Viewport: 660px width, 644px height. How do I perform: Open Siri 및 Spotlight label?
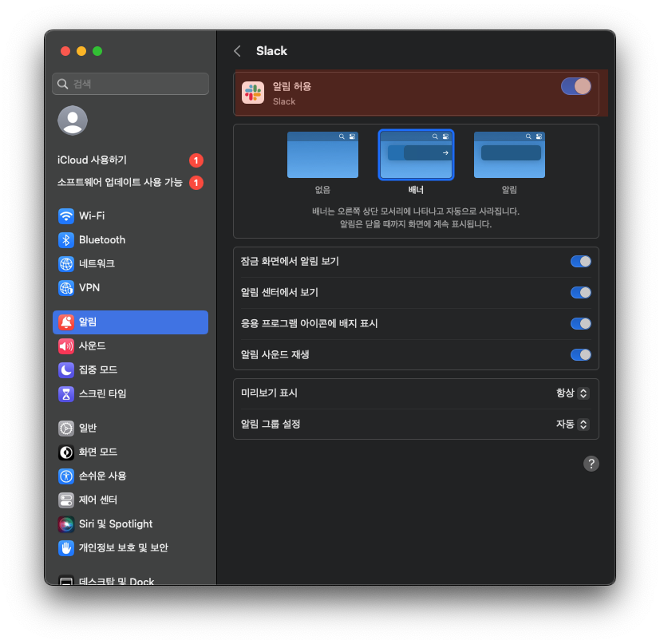(x=116, y=524)
